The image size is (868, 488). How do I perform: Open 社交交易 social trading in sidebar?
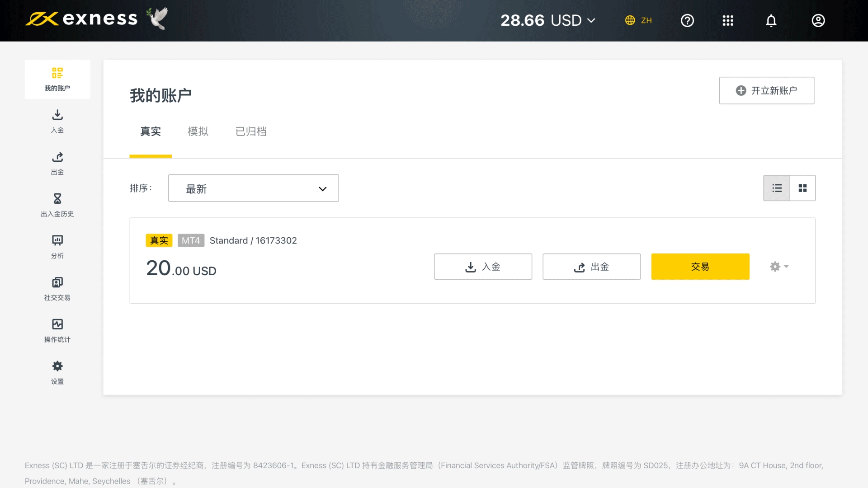[57, 289]
